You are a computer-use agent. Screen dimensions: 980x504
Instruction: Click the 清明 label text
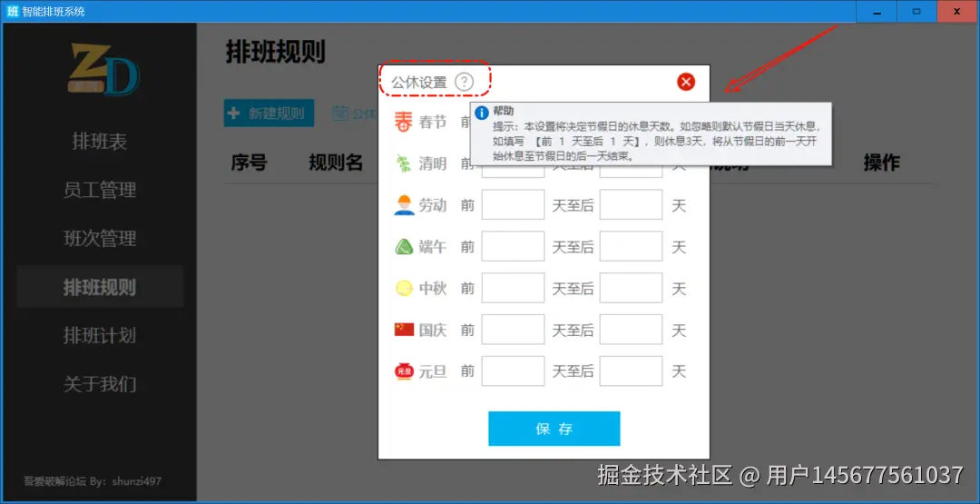pos(433,163)
